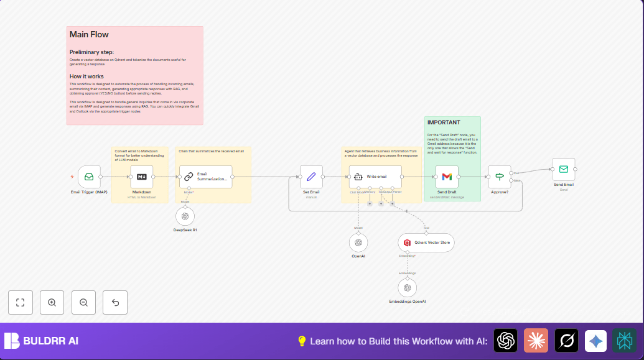Click the Perplexity icon in banner
644x360 pixels.
(625, 341)
